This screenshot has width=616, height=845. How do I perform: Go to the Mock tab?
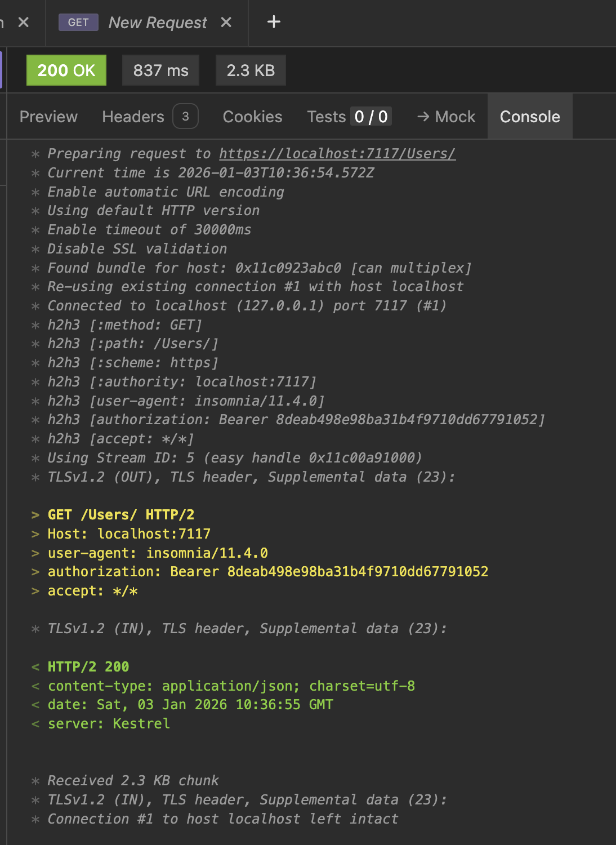coord(447,117)
